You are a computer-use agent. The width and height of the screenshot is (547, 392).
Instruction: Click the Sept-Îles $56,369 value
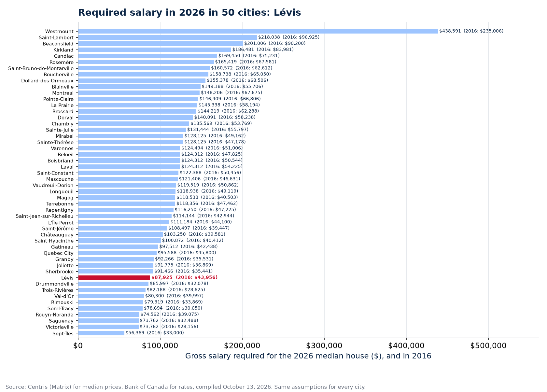click(155, 333)
